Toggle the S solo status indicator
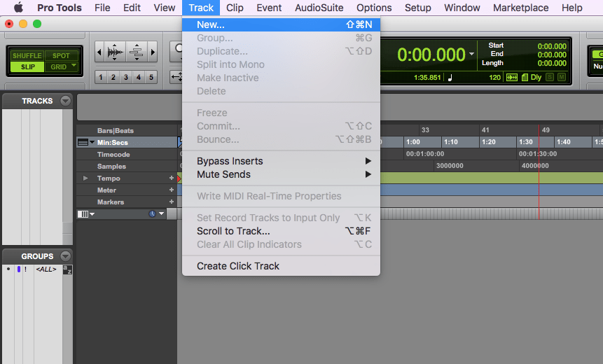The image size is (603, 364). pyautogui.click(x=550, y=77)
